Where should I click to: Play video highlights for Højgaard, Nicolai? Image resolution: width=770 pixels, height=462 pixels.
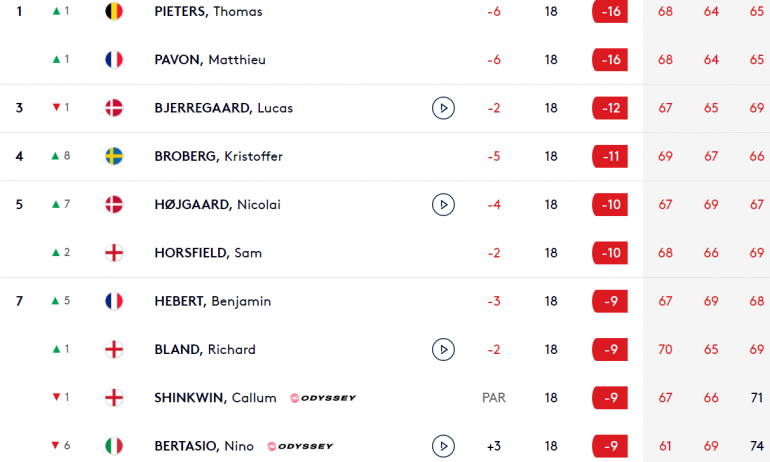click(443, 205)
